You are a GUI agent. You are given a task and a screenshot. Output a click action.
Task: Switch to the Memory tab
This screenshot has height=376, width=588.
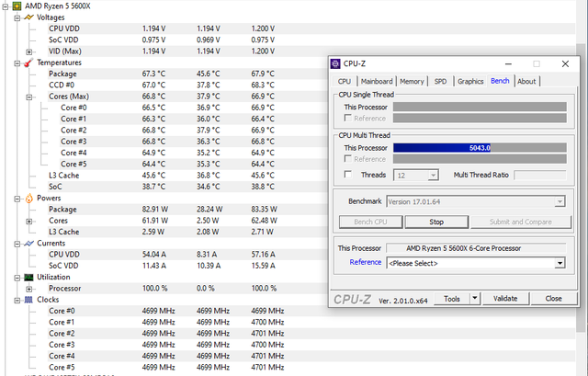pyautogui.click(x=412, y=82)
